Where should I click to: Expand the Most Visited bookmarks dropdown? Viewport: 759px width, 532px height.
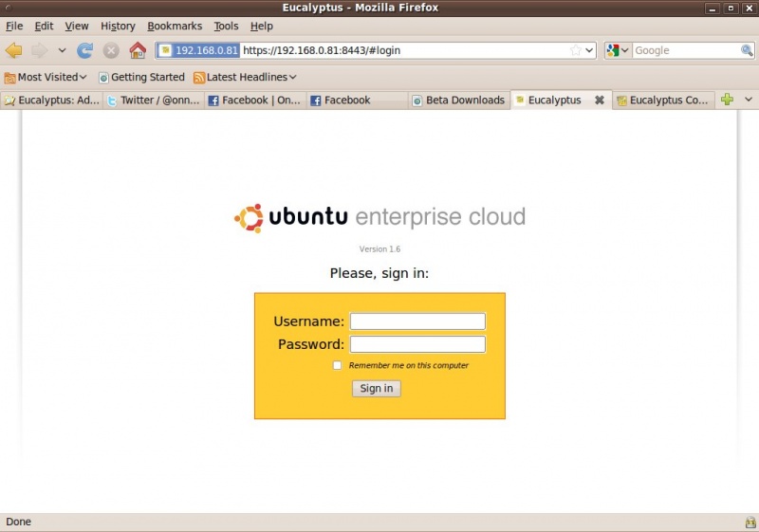[x=46, y=77]
